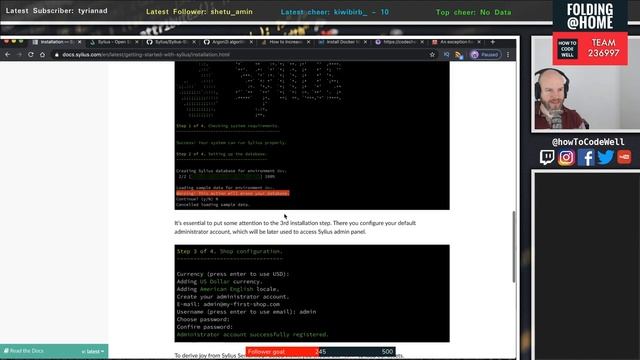640x360 pixels.
Task: Click the Currency (press enter to use USD) line
Action: point(233,274)
